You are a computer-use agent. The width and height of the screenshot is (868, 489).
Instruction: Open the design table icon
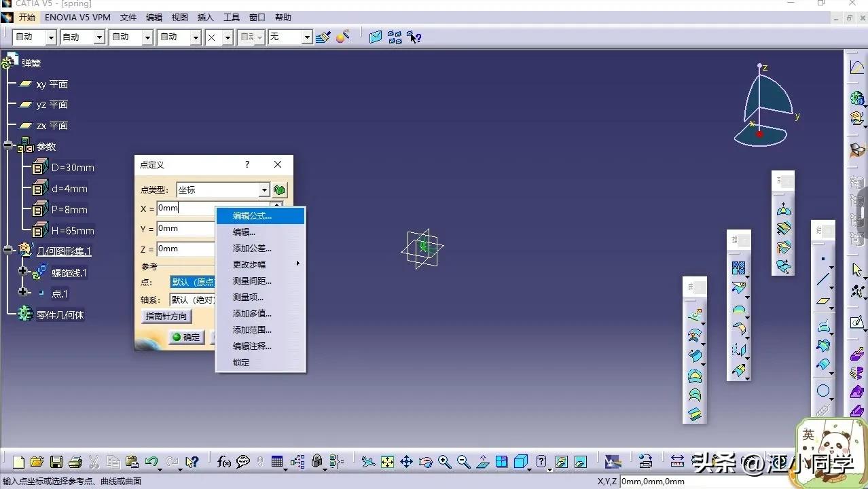[277, 462]
